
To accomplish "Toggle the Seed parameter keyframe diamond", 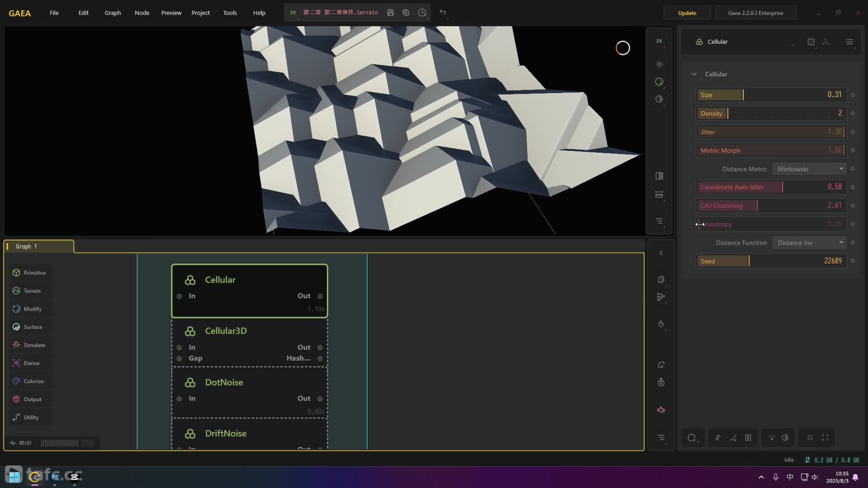I will [x=853, y=261].
